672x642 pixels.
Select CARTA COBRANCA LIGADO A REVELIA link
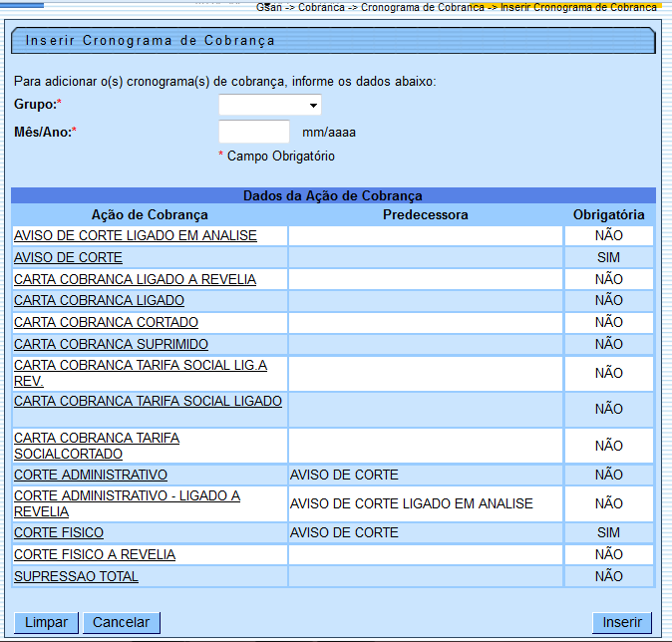pyautogui.click(x=135, y=279)
